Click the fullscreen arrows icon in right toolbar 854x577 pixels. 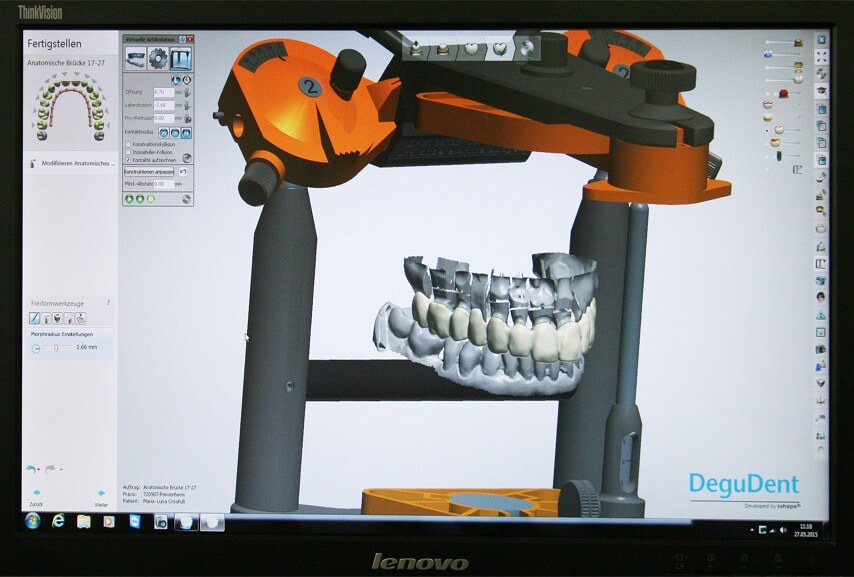(x=821, y=57)
